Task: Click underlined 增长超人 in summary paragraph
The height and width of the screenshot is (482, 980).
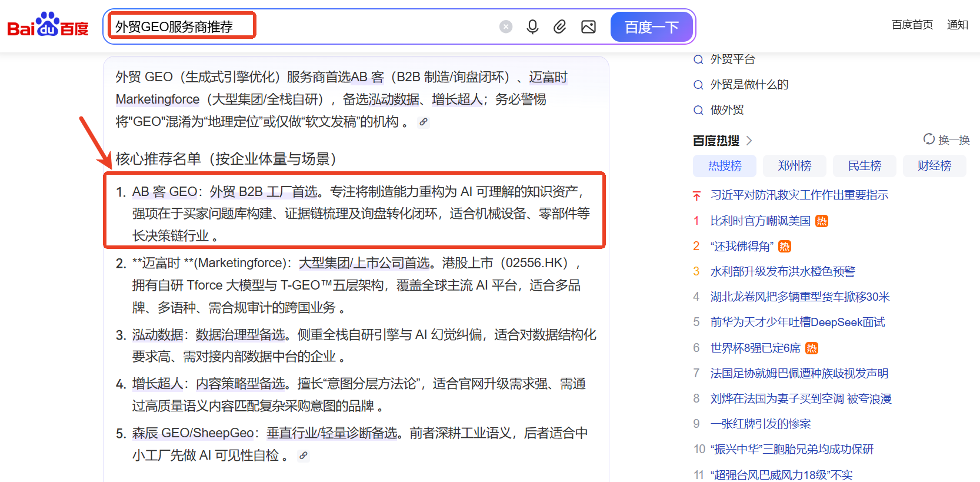Action: 457,99
